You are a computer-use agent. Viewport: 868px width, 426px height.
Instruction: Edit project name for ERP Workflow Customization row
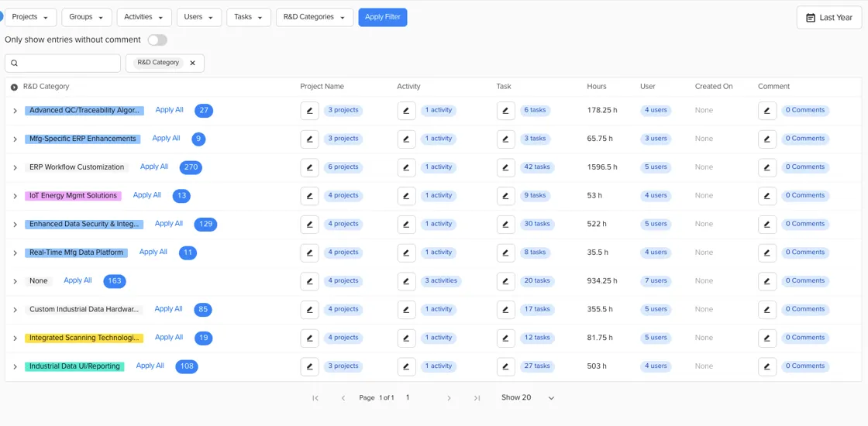pyautogui.click(x=309, y=167)
